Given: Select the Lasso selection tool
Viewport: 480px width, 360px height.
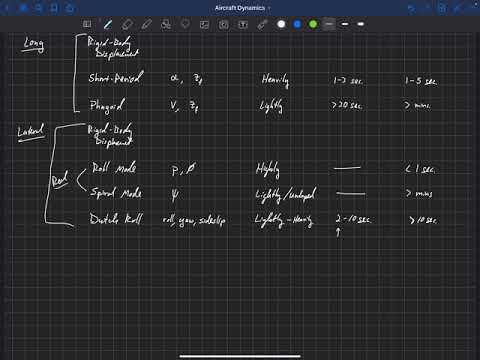Looking at the screenshot, I should (185, 24).
